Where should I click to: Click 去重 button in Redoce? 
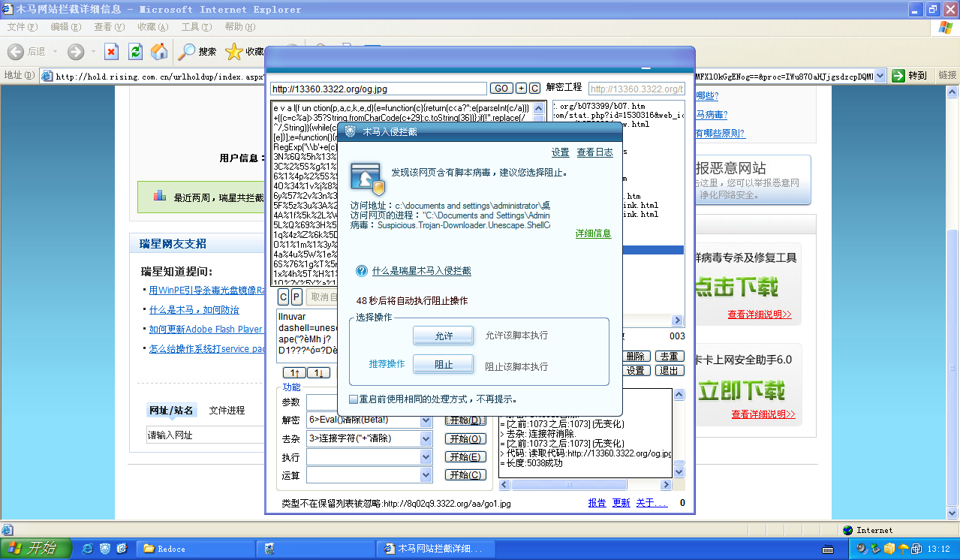click(670, 357)
